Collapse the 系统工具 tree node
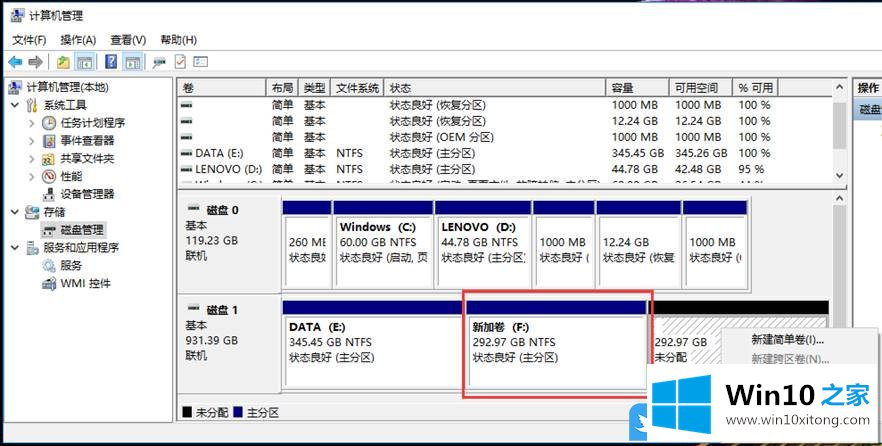The width and height of the screenshot is (882, 446). click(x=15, y=105)
